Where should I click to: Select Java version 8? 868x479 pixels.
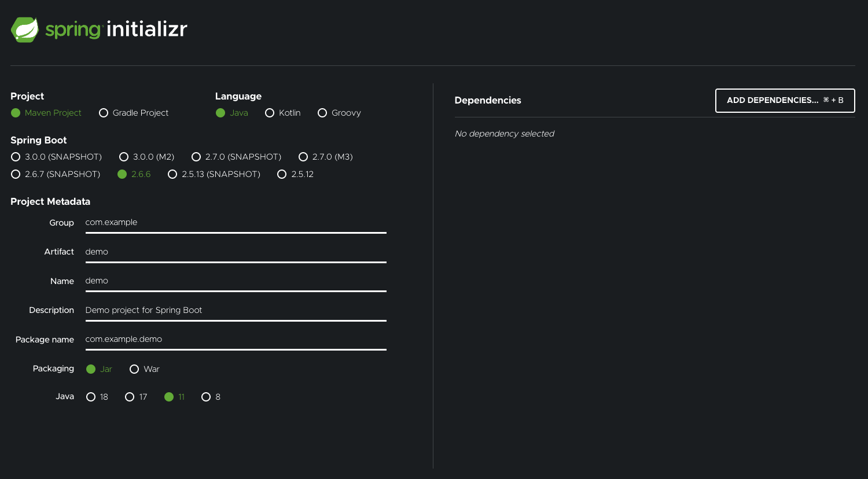click(x=211, y=397)
